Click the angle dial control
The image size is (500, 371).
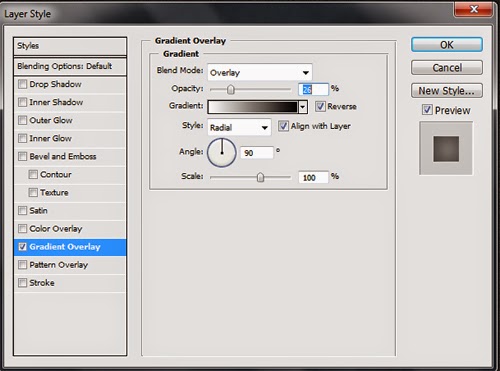point(222,153)
